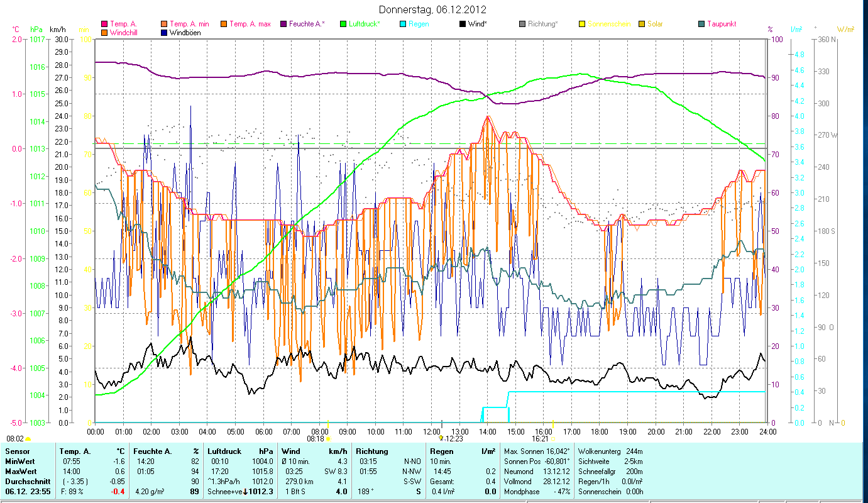Click the green Luftdruck legend square
Screen dimensions: 868x503
click(343, 25)
